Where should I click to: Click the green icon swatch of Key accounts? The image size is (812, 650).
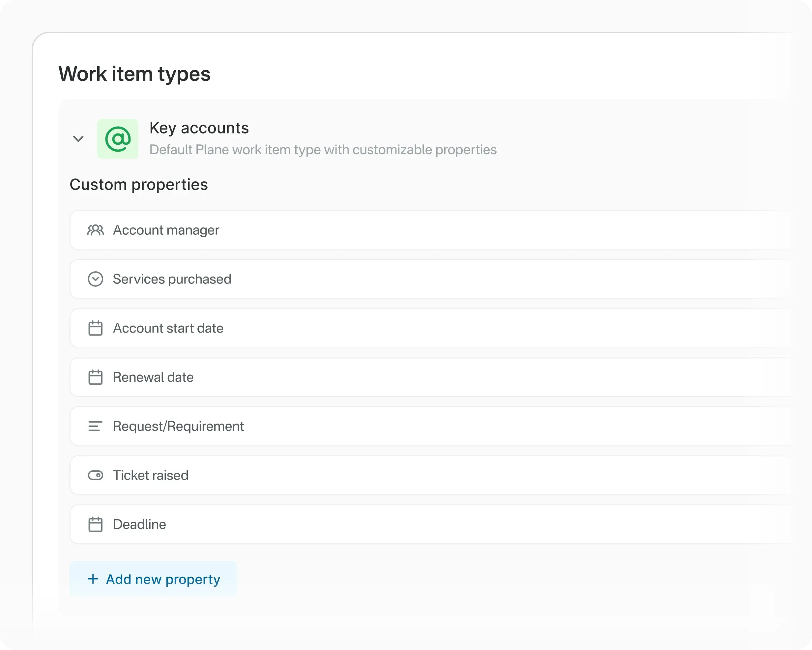118,139
